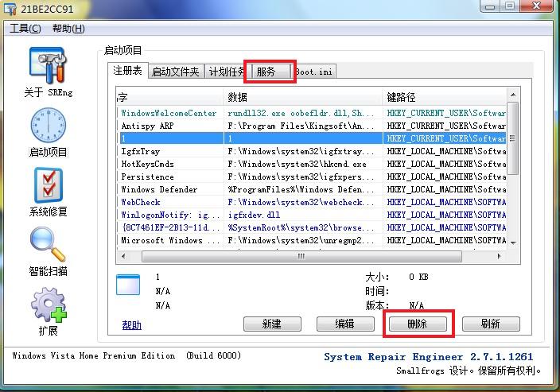Select the IgfxTray row
560x392 pixels.
312,151
